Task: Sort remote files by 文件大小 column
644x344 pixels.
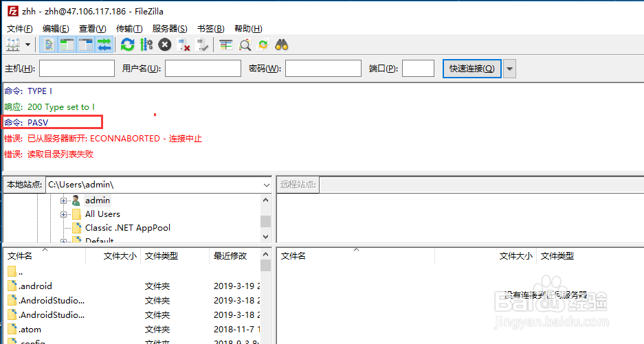Action: click(x=486, y=255)
